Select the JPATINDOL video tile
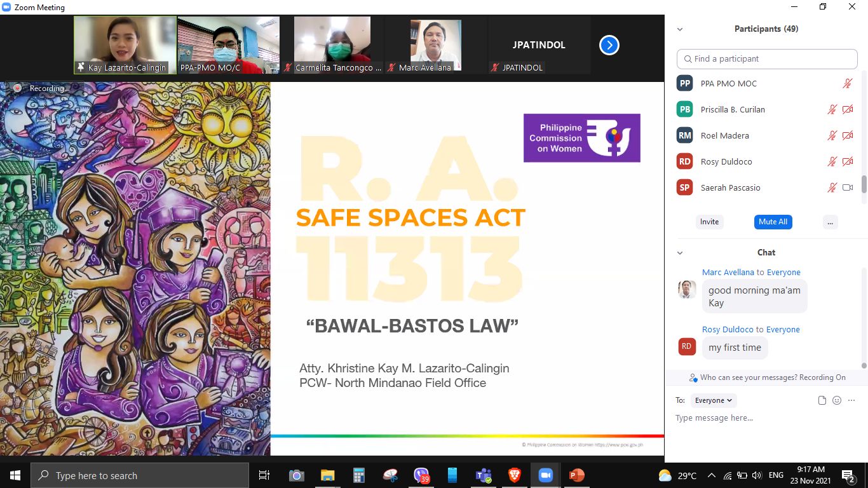This screenshot has width=868, height=488. 539,45
